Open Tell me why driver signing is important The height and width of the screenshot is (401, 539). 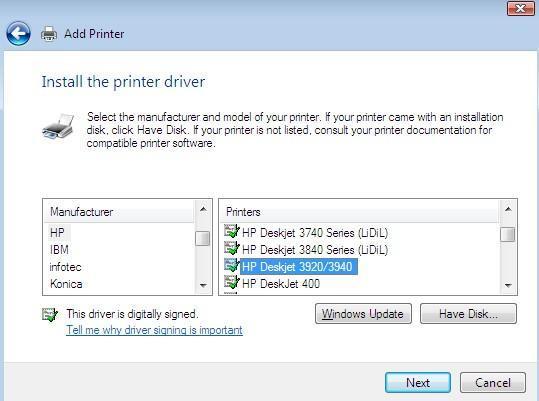[x=154, y=330]
